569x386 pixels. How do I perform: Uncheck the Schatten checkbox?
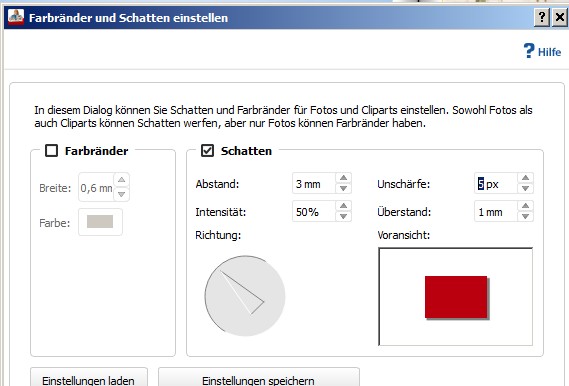point(207,151)
